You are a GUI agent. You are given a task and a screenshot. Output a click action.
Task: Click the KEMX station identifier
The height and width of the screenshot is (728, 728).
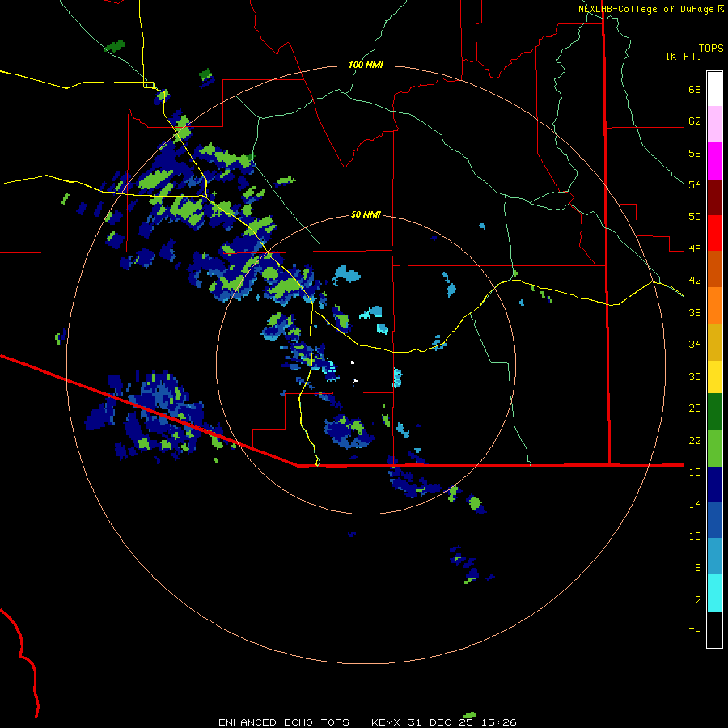(x=387, y=722)
